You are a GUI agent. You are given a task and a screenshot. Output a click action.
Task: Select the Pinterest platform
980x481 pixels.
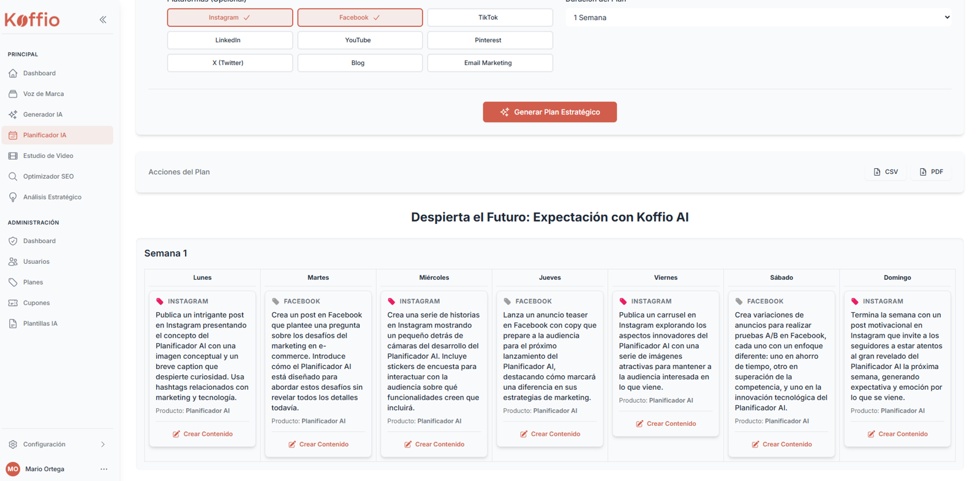[x=490, y=40]
